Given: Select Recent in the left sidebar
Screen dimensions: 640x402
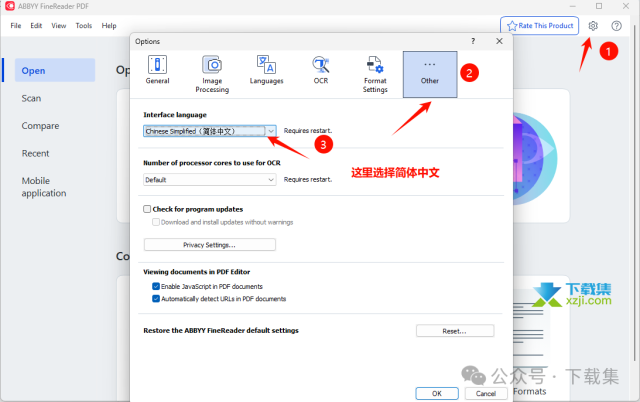Looking at the screenshot, I should pos(36,153).
